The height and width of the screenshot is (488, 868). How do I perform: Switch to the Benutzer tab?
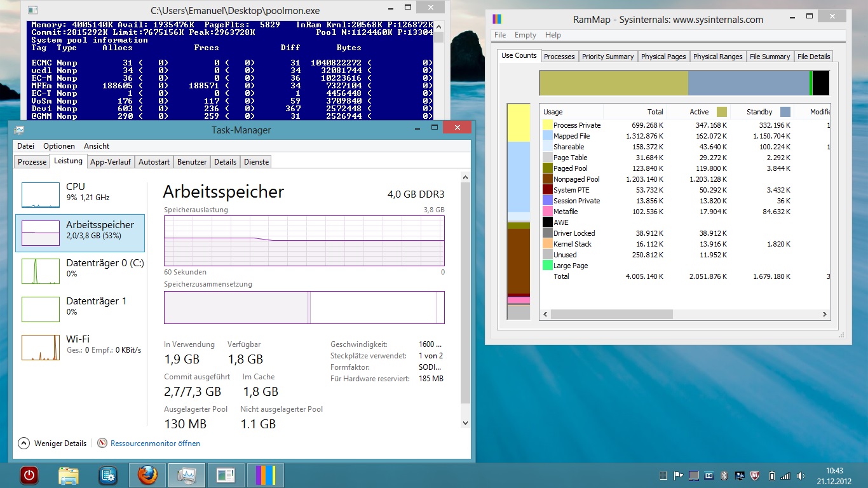point(192,162)
